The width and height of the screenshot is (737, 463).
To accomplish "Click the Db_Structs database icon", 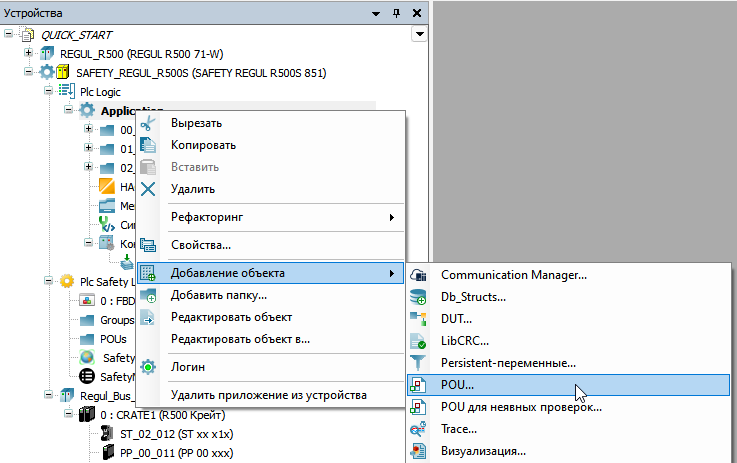I will (419, 297).
